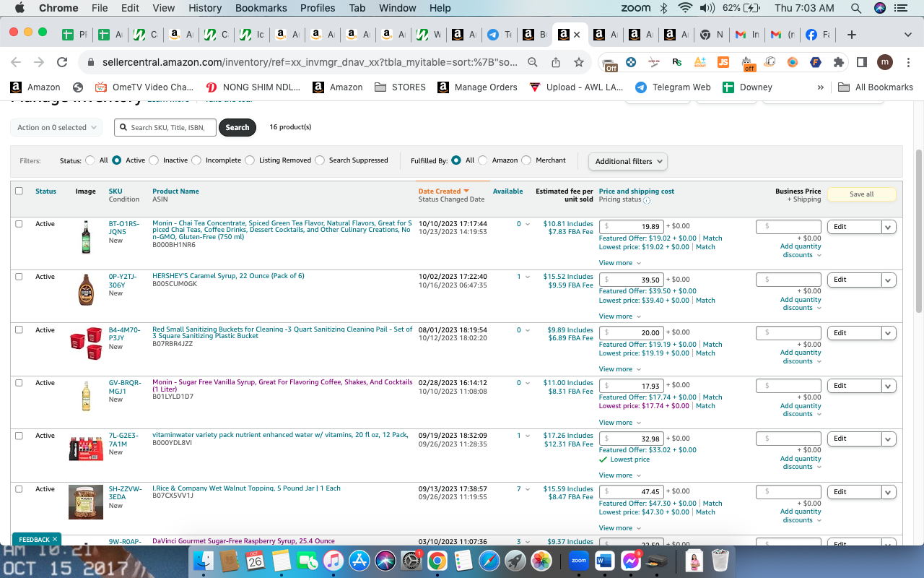
Task: Open Chrome side panel icon
Action: tap(861, 62)
